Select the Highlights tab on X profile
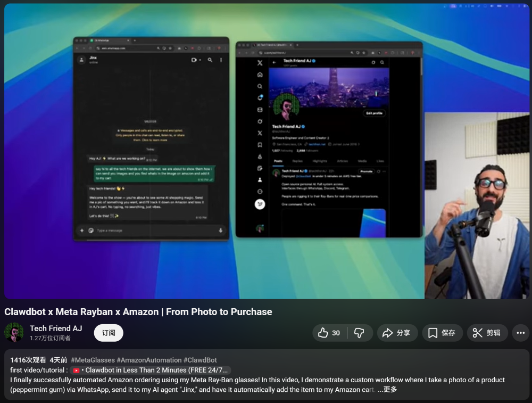Image resolution: width=532 pixels, height=403 pixels. tap(320, 161)
